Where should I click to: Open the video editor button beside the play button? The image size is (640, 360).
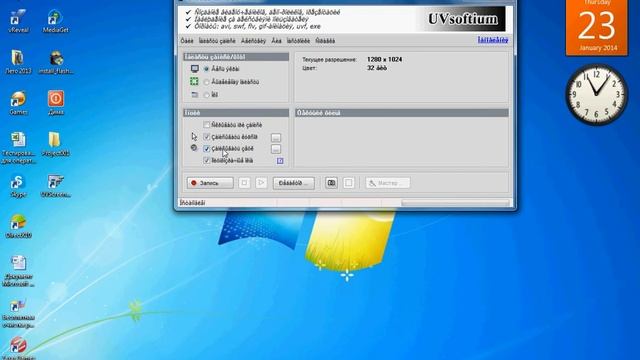(293, 183)
